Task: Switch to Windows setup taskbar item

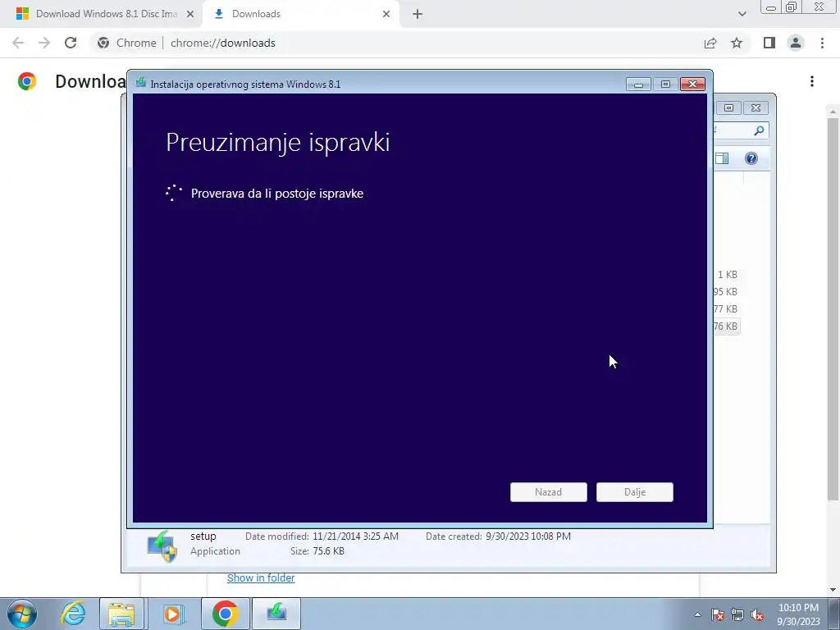Action: 276,614
